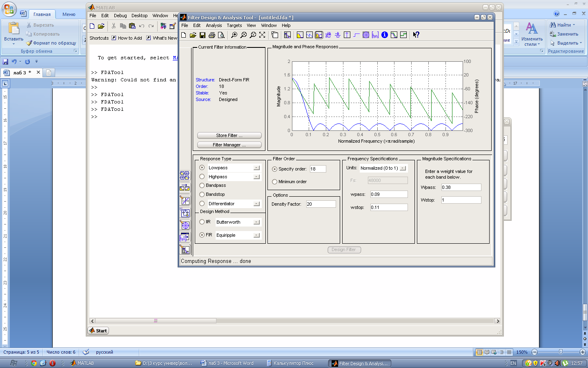Click How to Add shortcut link
The width and height of the screenshot is (588, 368).
click(127, 38)
